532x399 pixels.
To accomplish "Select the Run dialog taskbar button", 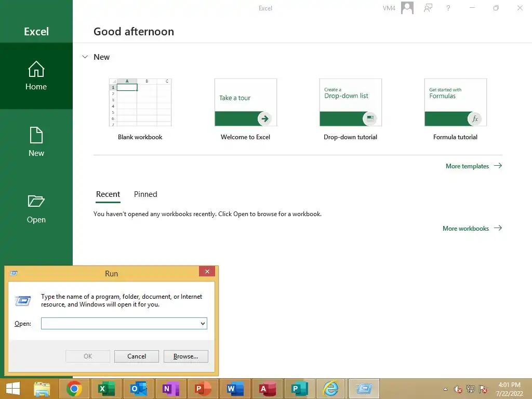I will click(x=364, y=389).
